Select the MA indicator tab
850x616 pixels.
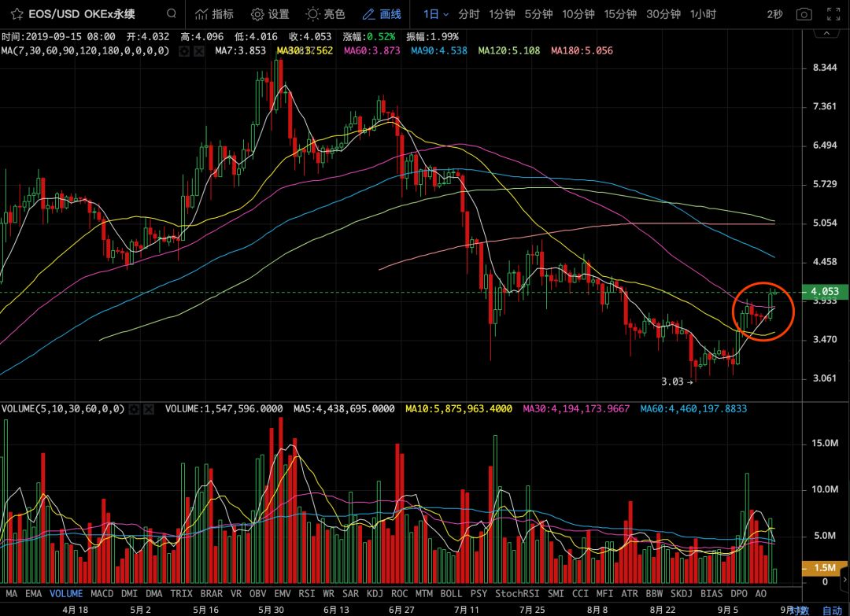(11, 594)
